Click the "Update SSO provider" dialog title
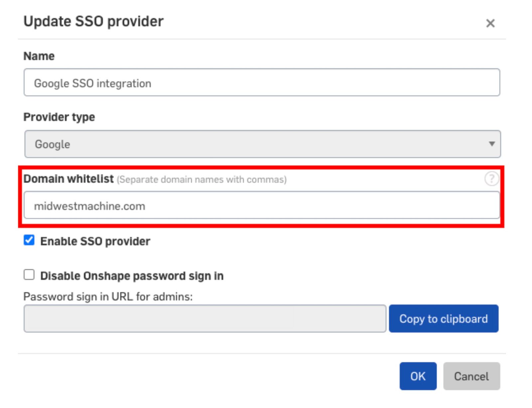532x408 pixels. click(x=93, y=22)
